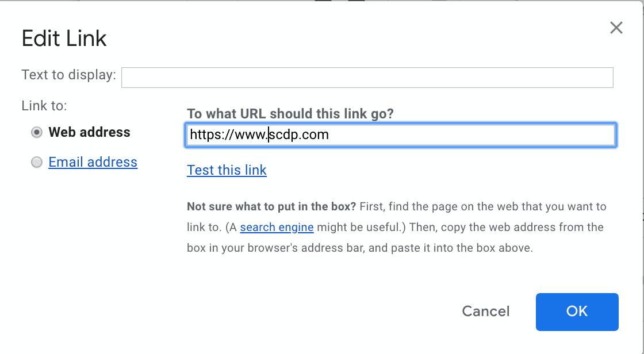Select the Email address radio button
The width and height of the screenshot is (644, 354).
37,163
